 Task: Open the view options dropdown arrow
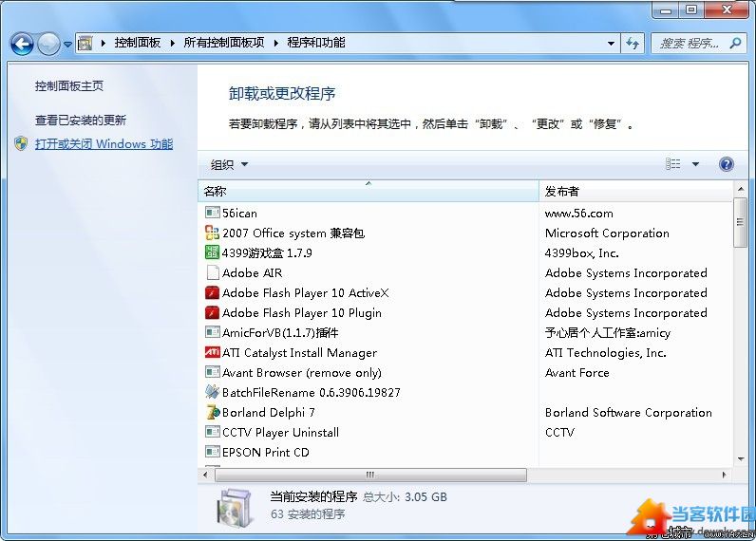pyautogui.click(x=696, y=164)
